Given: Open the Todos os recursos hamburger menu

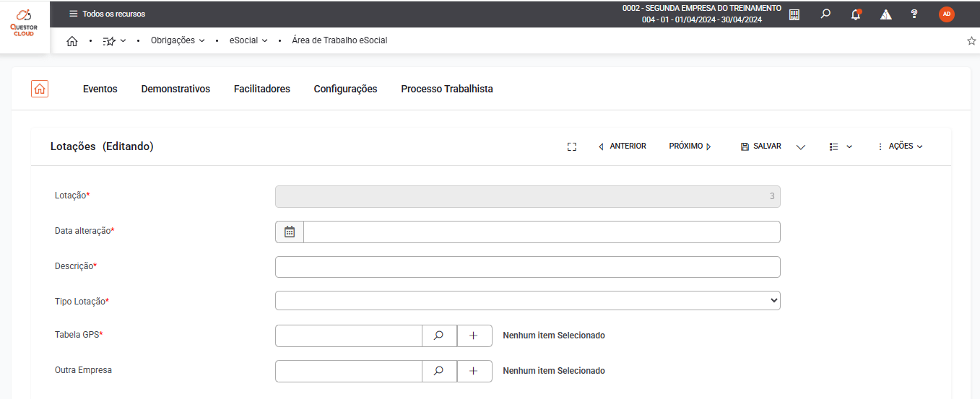Looking at the screenshot, I should 106,14.
